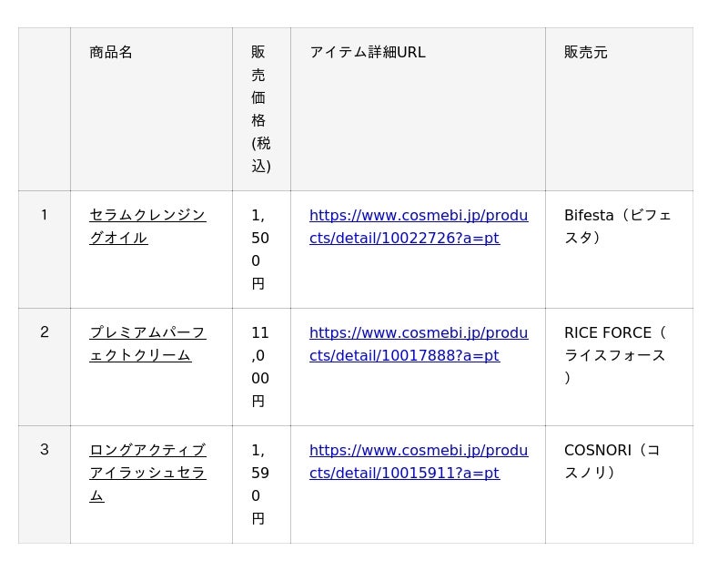Image resolution: width=728 pixels, height=571 pixels.
Task: Select the Bifesta（ビフェスタ） seller cell
Action: click(x=618, y=227)
